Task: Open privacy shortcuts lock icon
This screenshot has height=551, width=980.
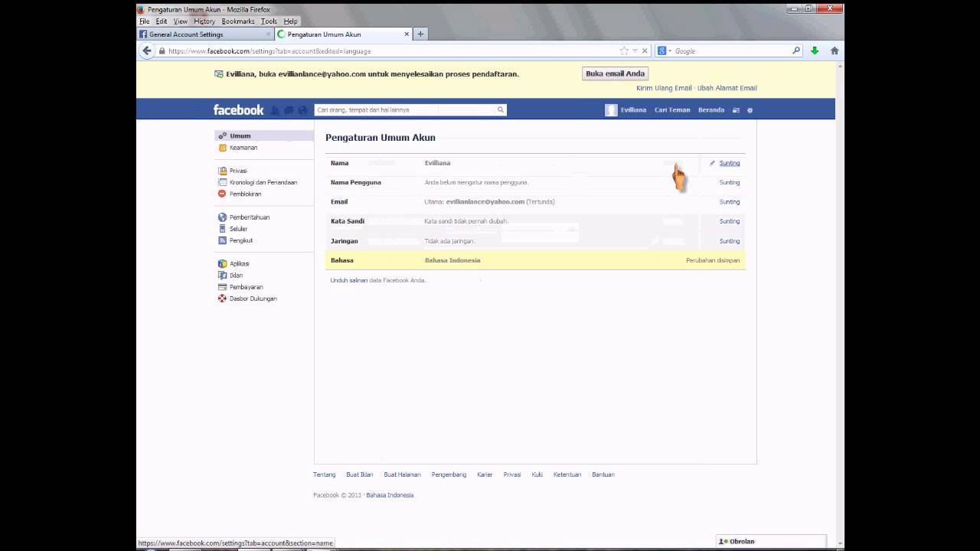Action: coord(736,110)
